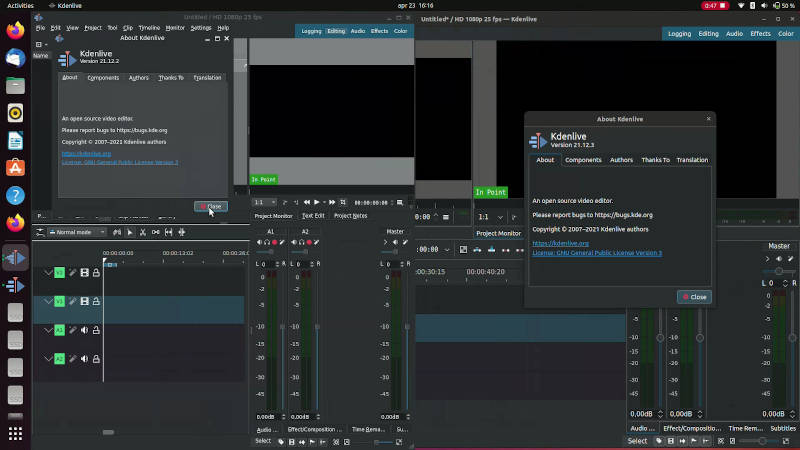Toggle lock on track V2
The width and height of the screenshot is (800, 450).
tap(96, 273)
